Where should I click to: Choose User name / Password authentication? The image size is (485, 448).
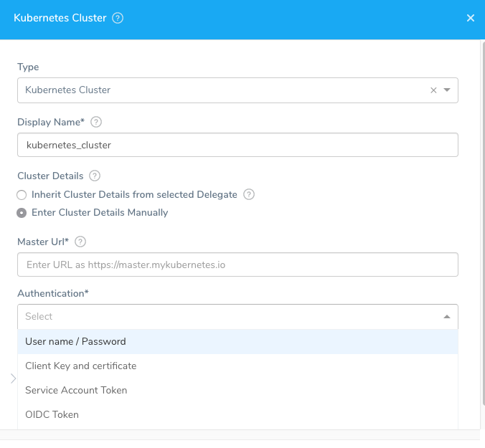coord(237,341)
